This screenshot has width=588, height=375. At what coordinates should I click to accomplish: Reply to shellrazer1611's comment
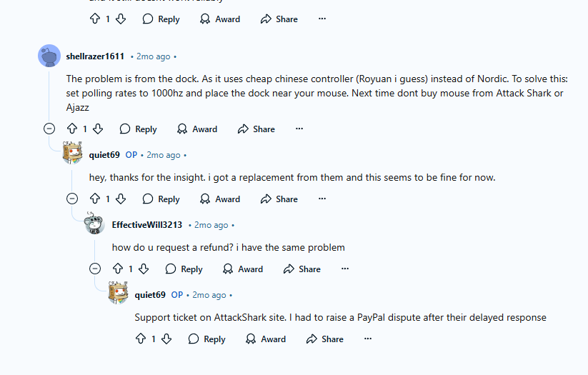tap(138, 129)
